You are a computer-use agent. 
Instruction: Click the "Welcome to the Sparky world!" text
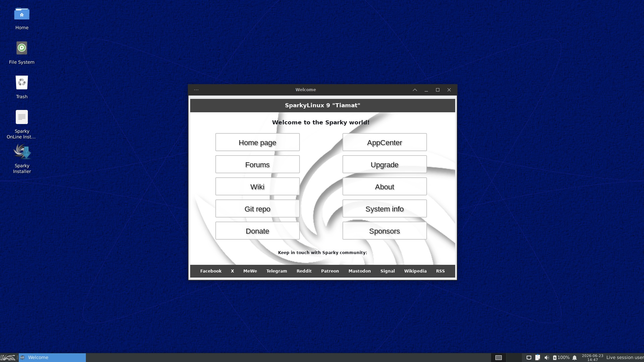pyautogui.click(x=321, y=123)
